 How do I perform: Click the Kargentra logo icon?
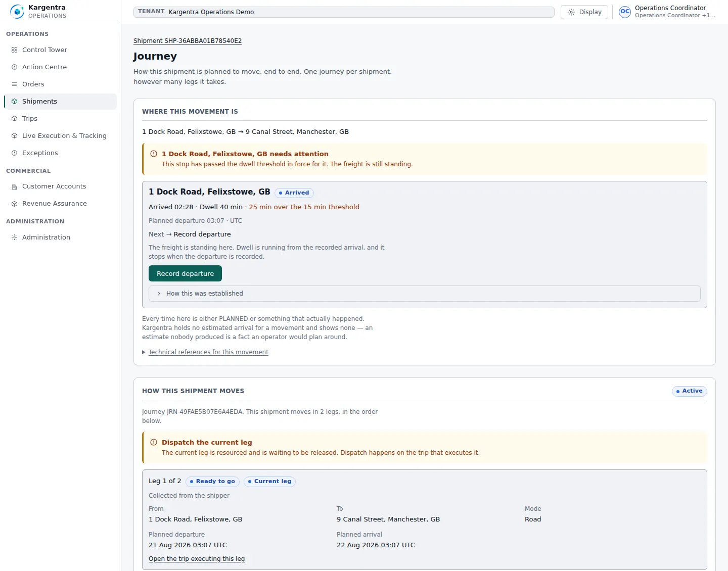(x=17, y=12)
